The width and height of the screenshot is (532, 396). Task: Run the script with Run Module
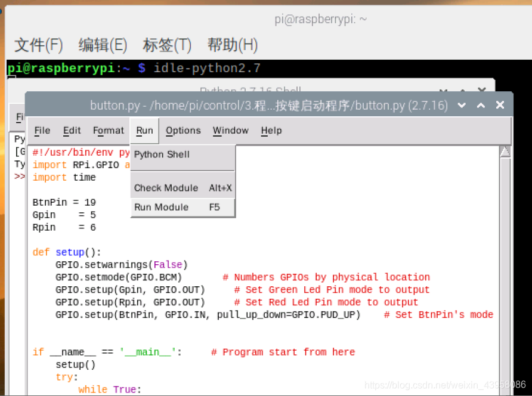[162, 207]
